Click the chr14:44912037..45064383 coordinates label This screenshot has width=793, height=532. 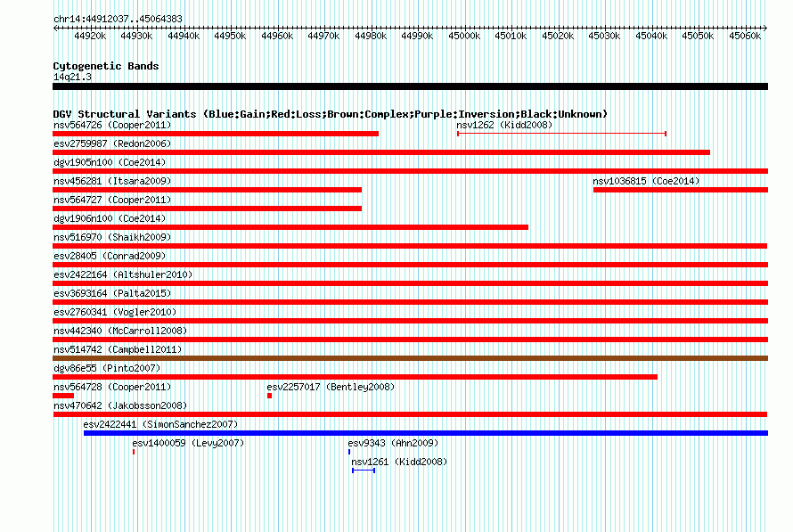tap(118, 19)
